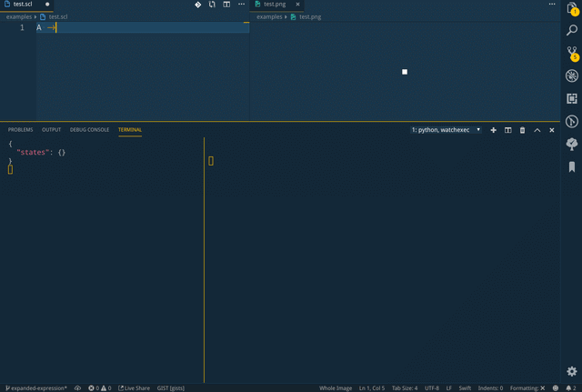This screenshot has height=392, width=582.
Task: Toggle the Formatting status bar item
Action: tap(527, 387)
